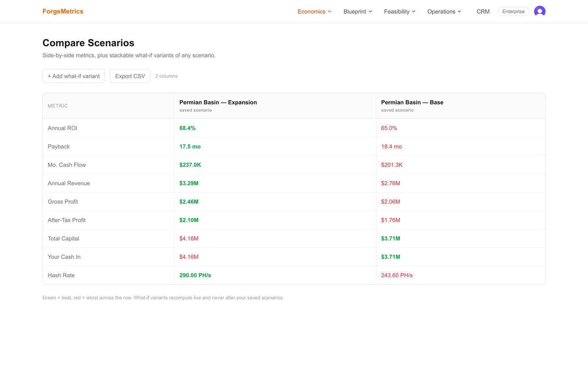Click the Gross Profit row label
588x368 pixels.
pos(63,202)
